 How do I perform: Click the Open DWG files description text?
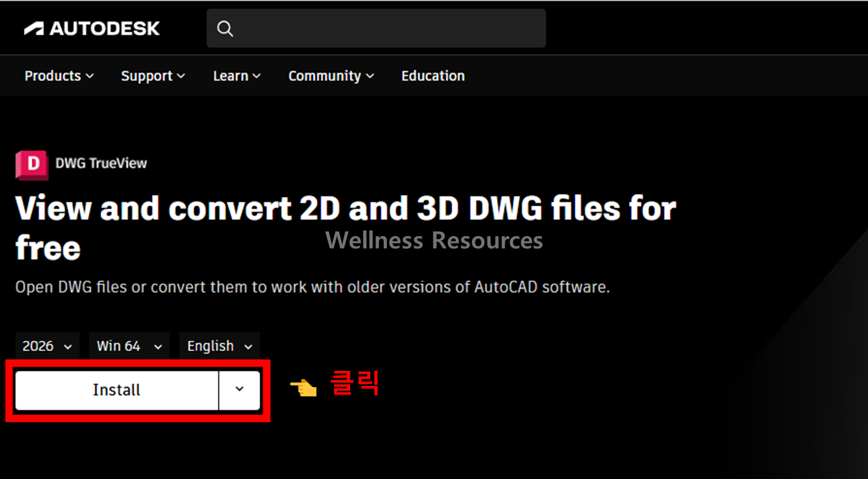click(312, 287)
